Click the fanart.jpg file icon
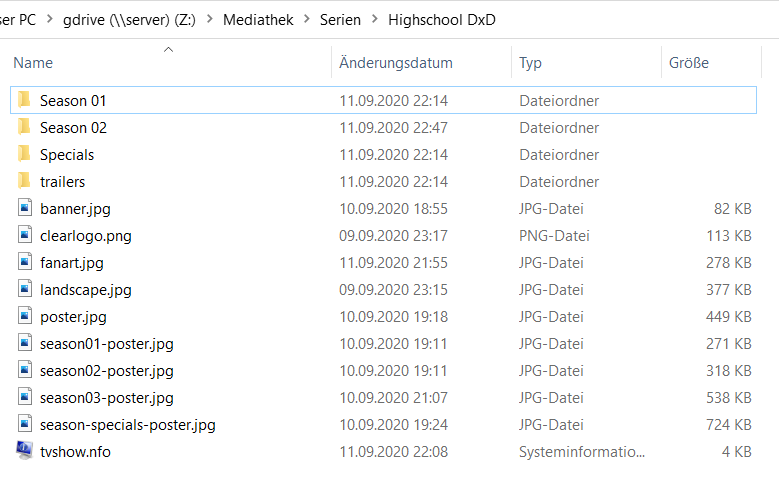Viewport: 779px width, 488px height. pos(24,262)
